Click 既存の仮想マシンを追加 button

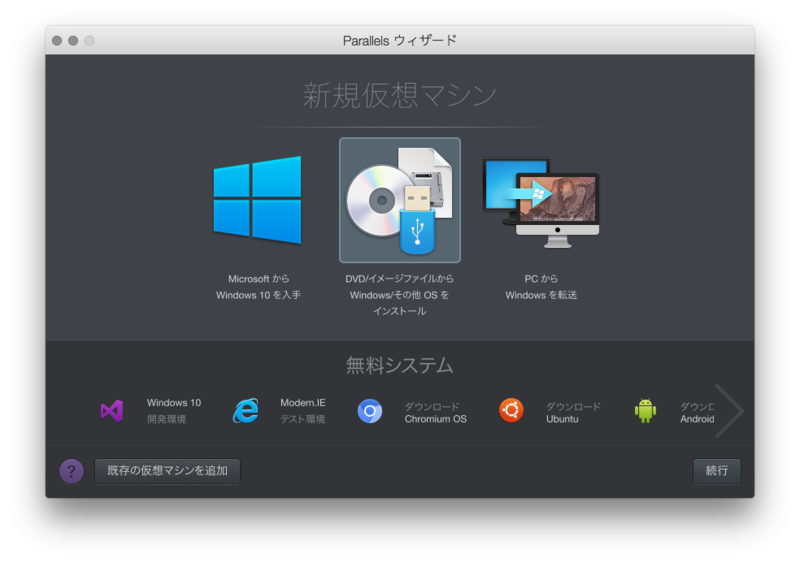coord(167,471)
